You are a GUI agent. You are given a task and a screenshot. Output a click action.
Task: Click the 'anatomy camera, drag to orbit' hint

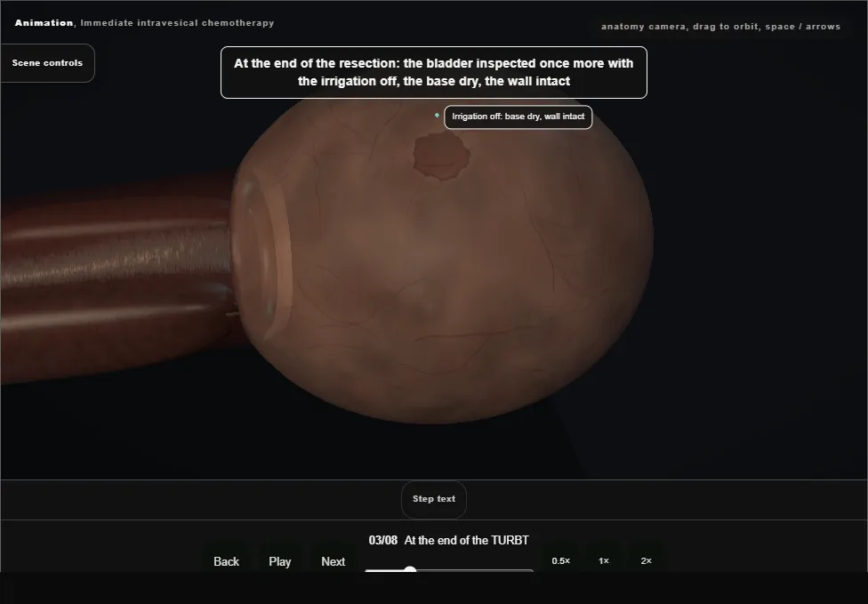tap(720, 27)
